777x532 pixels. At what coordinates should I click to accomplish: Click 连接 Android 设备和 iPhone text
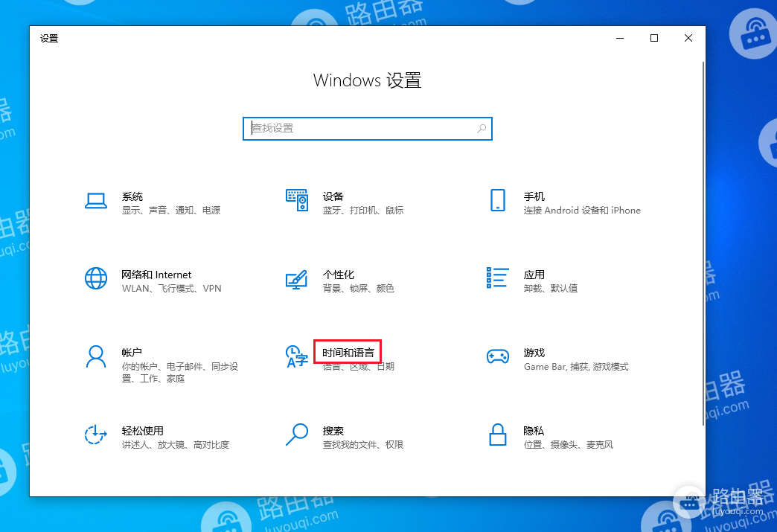tap(582, 211)
